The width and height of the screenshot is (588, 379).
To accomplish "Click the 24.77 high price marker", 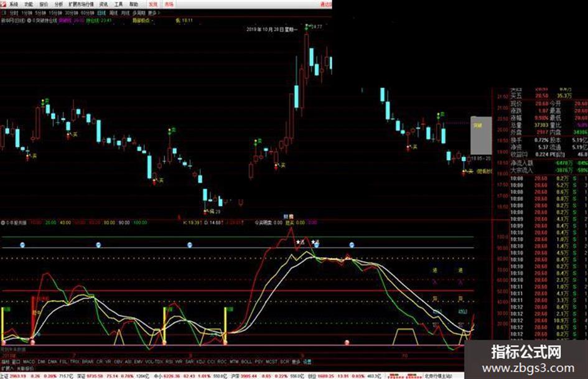I will coord(317,27).
